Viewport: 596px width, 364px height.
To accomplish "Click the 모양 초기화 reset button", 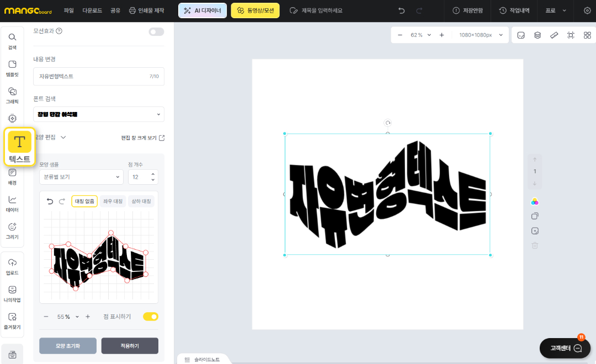I will coord(68,346).
